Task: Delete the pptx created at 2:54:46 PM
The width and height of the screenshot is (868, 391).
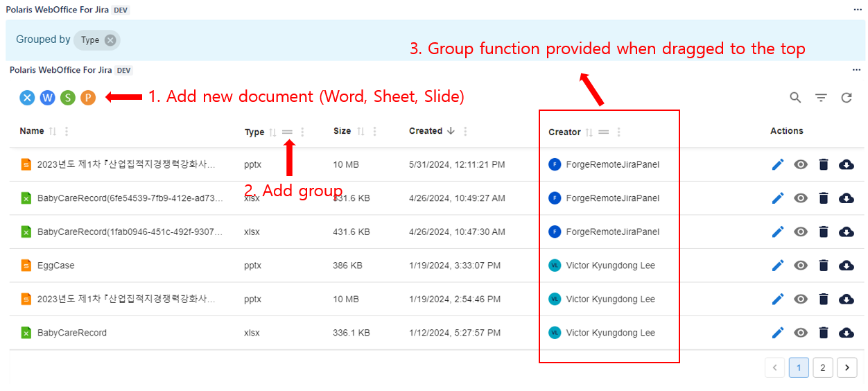Action: [824, 299]
